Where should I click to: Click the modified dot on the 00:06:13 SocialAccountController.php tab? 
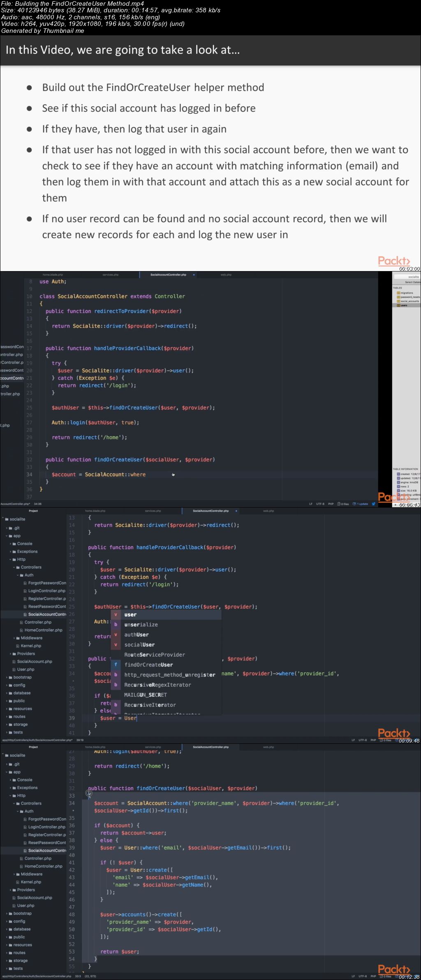(194, 274)
